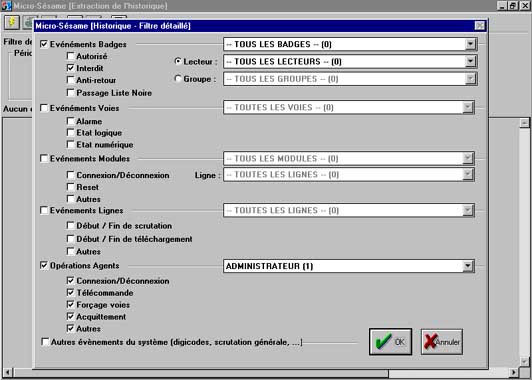532x380 pixels.
Task: Check the Etat logique checkbox
Action: (71, 133)
